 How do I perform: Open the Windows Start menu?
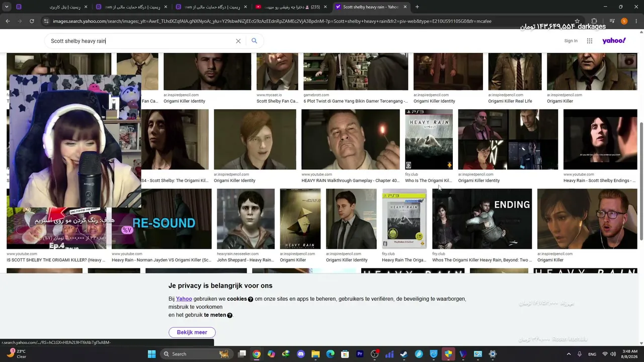pos(151,354)
